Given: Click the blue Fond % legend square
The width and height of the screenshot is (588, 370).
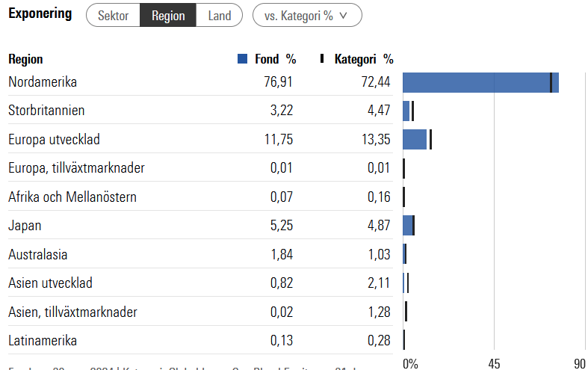Looking at the screenshot, I should point(241,59).
